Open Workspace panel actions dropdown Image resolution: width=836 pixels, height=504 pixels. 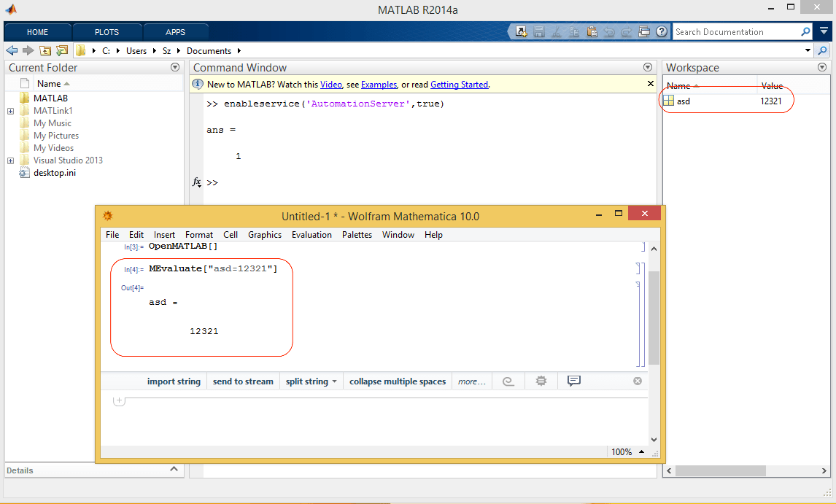pos(822,67)
